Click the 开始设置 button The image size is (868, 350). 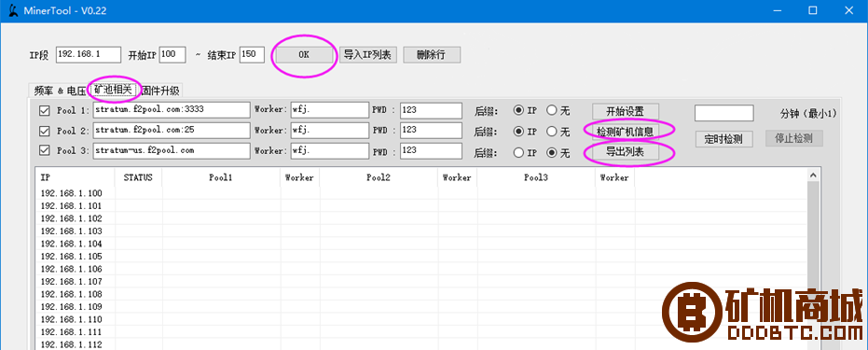625,111
